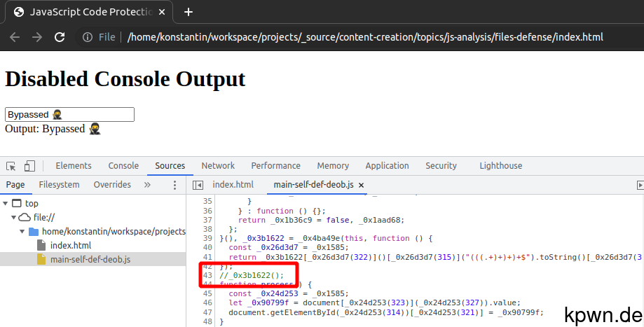Image resolution: width=644 pixels, height=327 pixels.
Task: Show more navigator tabs via double chevron
Action: (147, 185)
